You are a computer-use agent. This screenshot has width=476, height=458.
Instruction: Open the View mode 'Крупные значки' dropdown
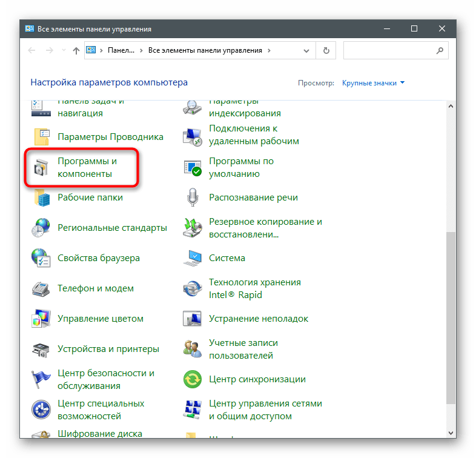[x=373, y=83]
